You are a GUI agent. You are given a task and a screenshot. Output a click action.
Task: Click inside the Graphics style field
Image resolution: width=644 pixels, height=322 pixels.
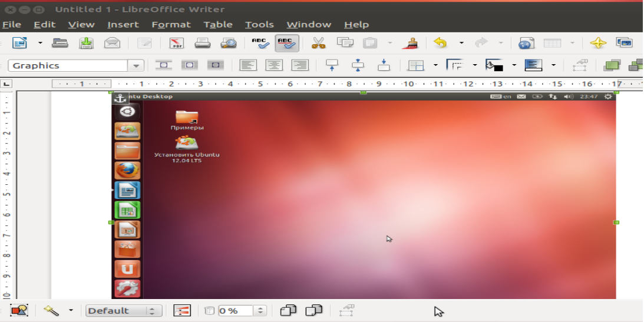click(x=68, y=65)
